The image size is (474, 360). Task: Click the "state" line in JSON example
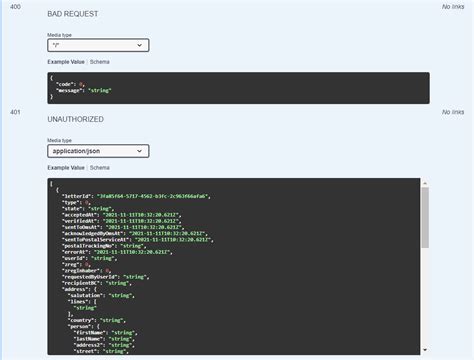point(88,208)
